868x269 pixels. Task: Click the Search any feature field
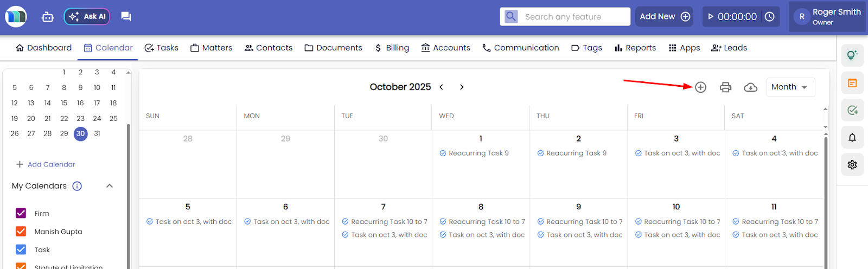(573, 17)
